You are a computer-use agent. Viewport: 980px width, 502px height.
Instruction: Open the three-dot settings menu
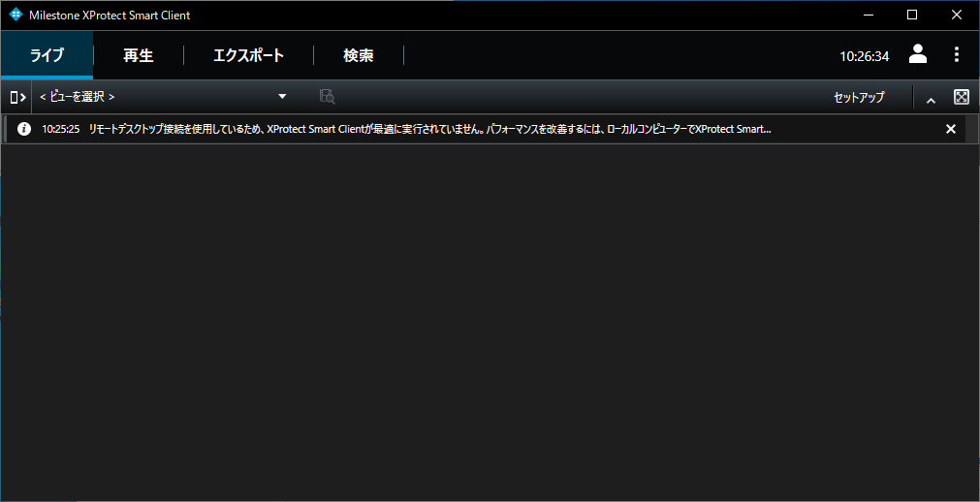coord(956,54)
